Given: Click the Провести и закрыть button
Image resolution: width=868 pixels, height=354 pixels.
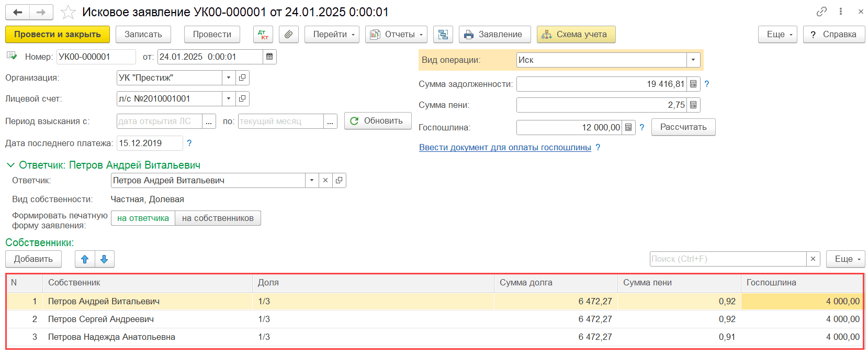Looking at the screenshot, I should click(58, 35).
